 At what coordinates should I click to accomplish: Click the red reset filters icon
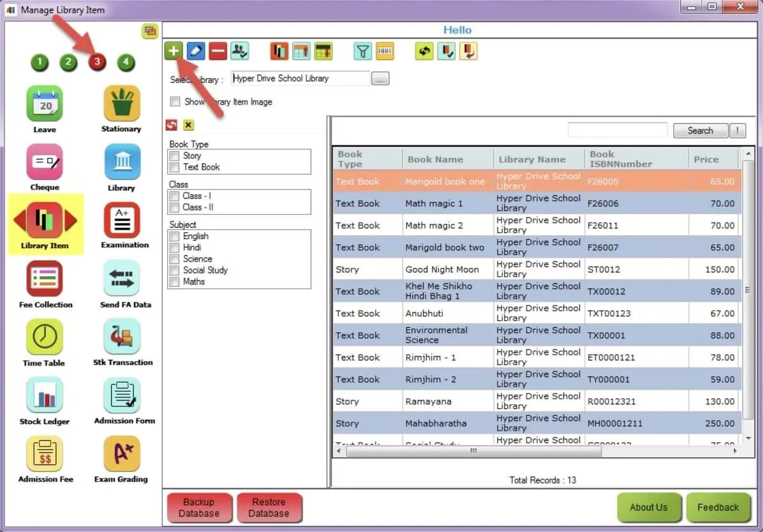(172, 125)
